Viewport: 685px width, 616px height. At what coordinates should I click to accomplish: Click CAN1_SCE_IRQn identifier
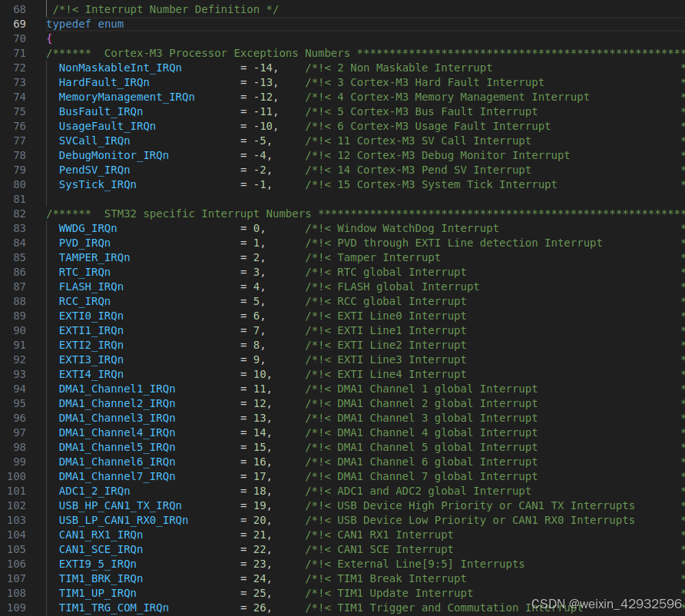[101, 549]
